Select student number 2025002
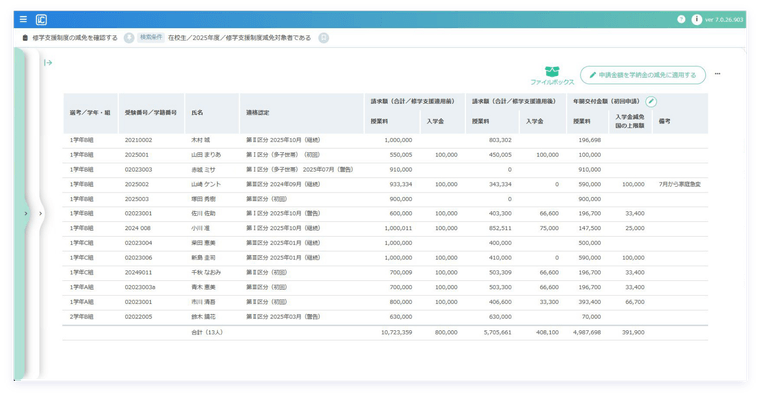 coord(137,184)
